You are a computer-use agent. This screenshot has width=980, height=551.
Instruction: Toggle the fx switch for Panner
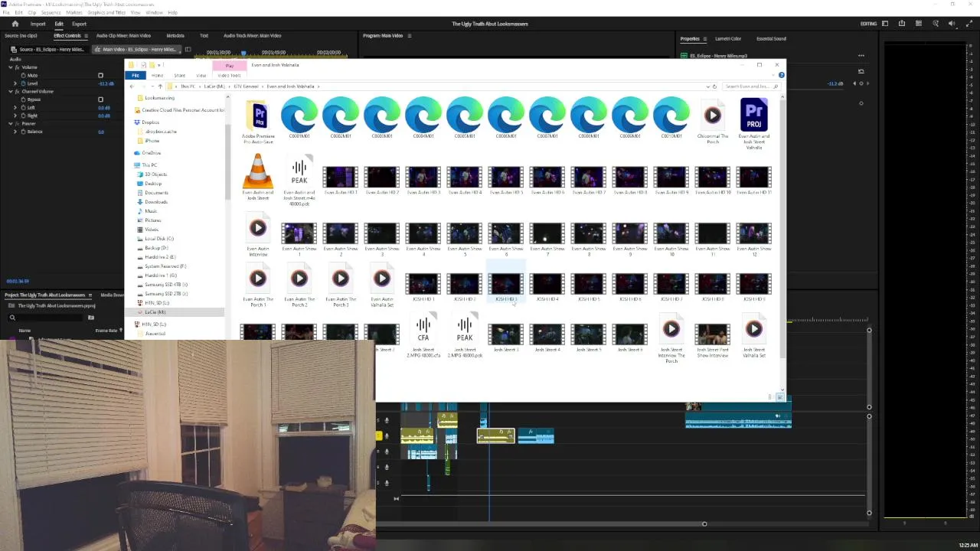[17, 123]
